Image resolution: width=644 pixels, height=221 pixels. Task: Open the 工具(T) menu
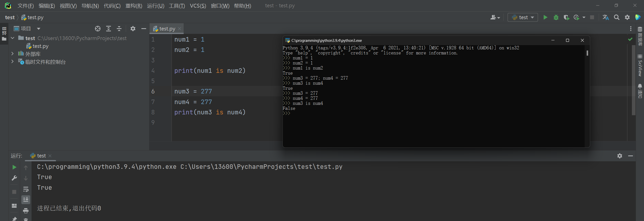tap(177, 6)
